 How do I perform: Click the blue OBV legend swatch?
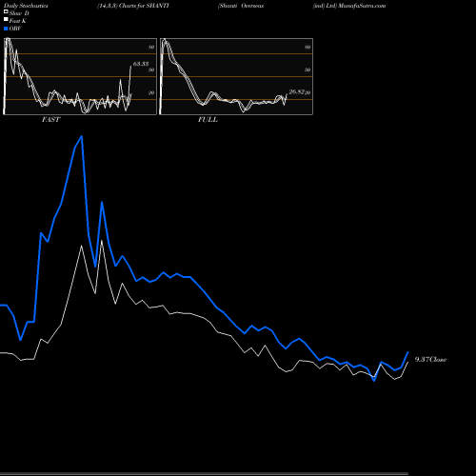coord(6,29)
